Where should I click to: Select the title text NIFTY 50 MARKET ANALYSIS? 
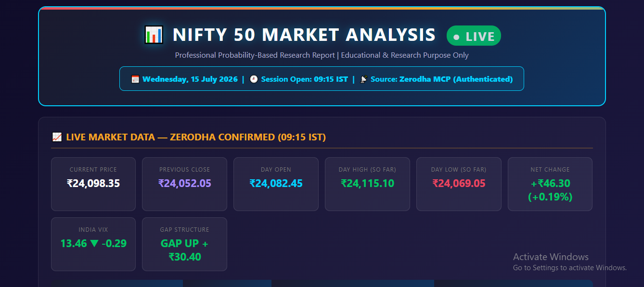(304, 35)
